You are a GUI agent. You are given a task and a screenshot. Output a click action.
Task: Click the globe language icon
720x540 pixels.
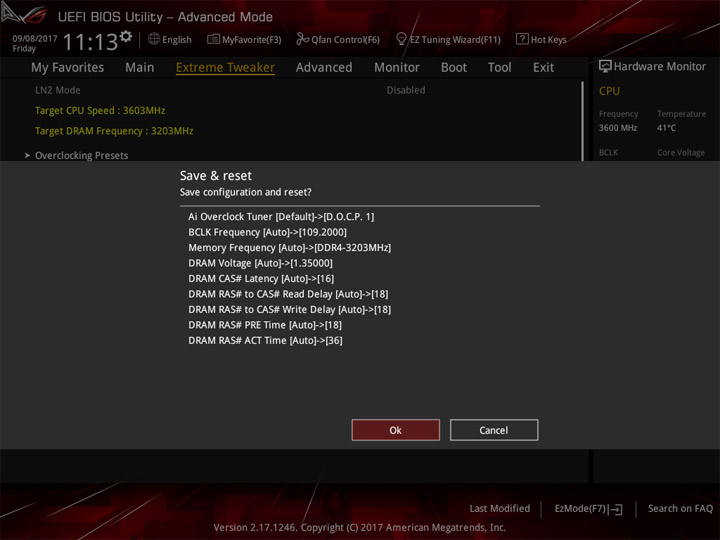coord(154,39)
